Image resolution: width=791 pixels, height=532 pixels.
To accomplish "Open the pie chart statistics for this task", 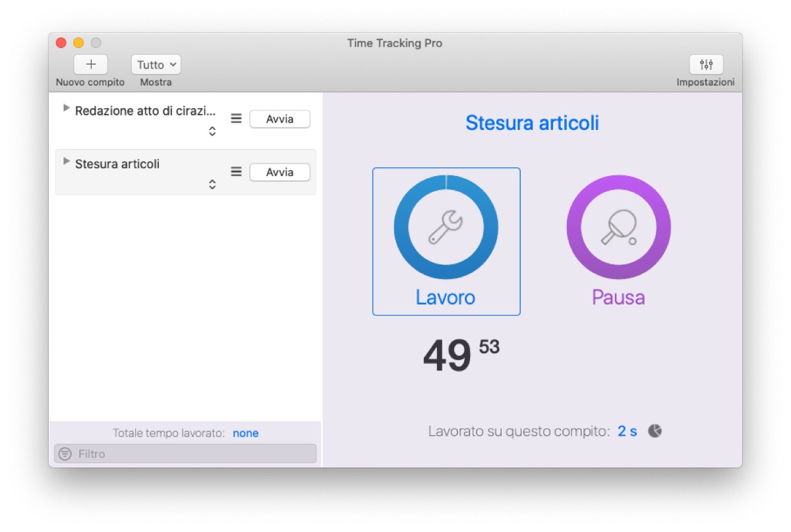I will pyautogui.click(x=653, y=430).
